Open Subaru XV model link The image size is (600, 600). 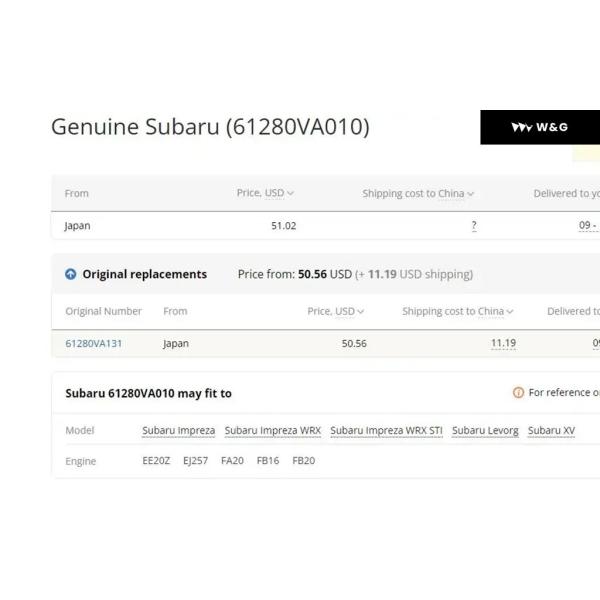(x=551, y=430)
